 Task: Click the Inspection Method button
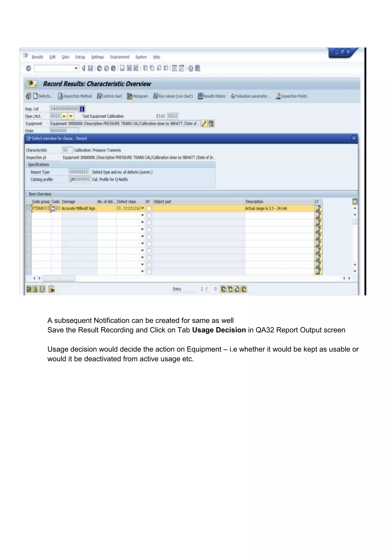coord(75,96)
